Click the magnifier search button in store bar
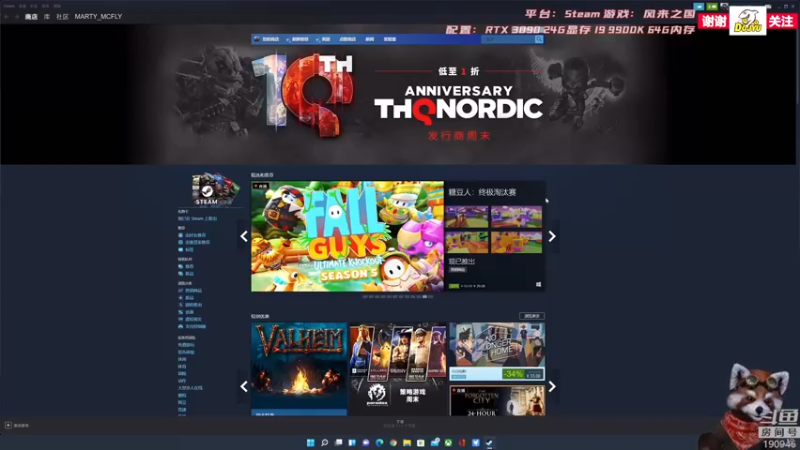The width and height of the screenshot is (800, 450). coord(539,39)
